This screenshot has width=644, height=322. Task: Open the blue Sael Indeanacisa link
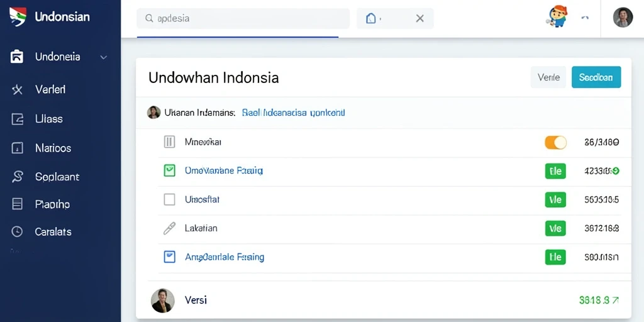pyautogui.click(x=293, y=112)
